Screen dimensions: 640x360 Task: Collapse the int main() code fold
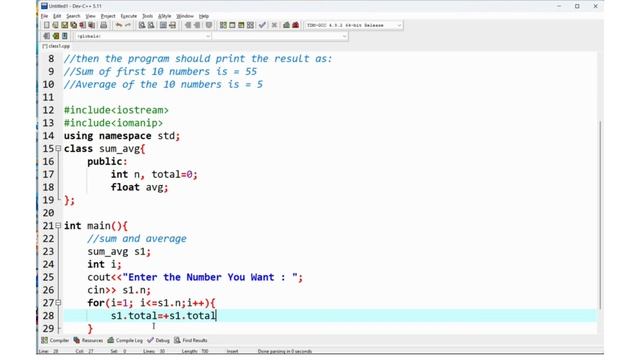tap(58, 225)
